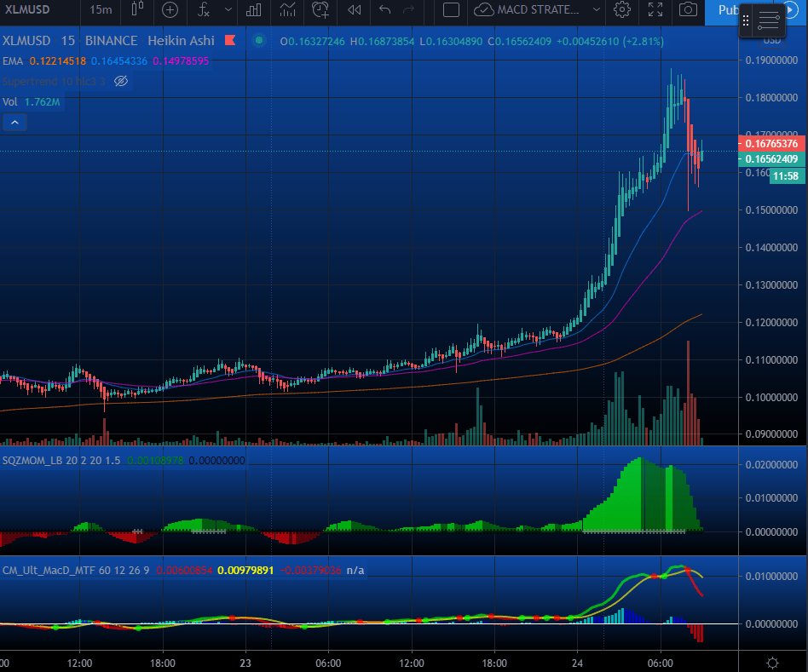The image size is (808, 672).
Task: Open the XLMUSD symbol search box
Action: pyautogui.click(x=27, y=9)
